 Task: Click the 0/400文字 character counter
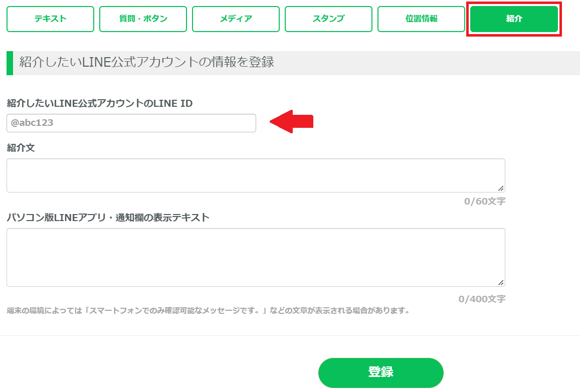(x=482, y=299)
